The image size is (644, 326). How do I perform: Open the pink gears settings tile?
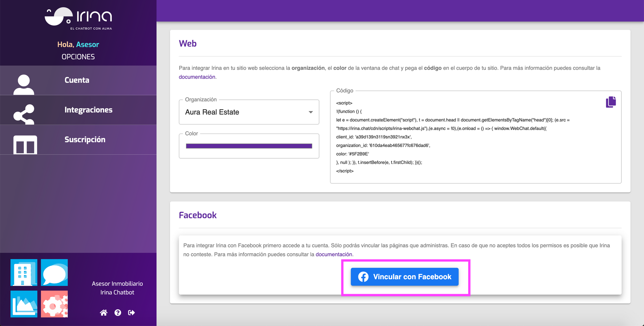[54, 304]
